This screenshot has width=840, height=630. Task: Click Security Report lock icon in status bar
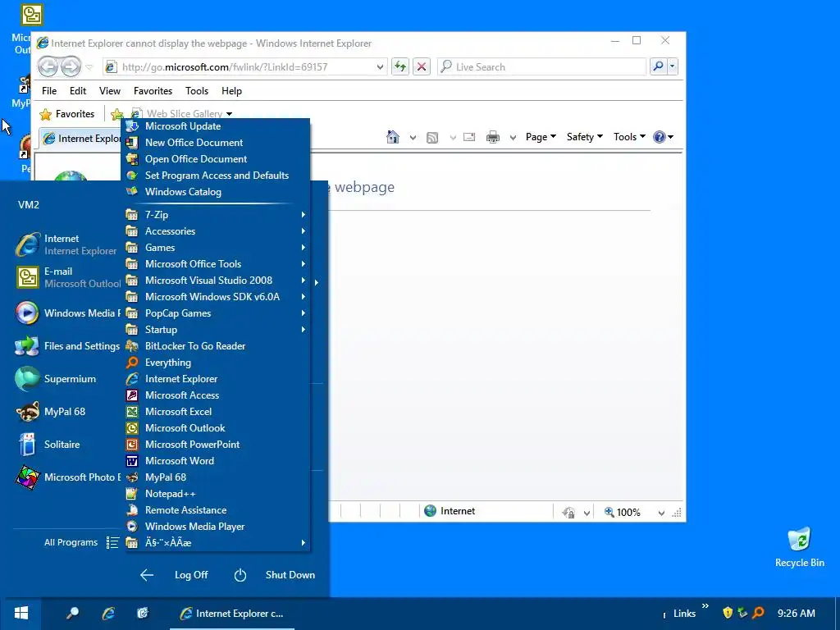click(568, 512)
